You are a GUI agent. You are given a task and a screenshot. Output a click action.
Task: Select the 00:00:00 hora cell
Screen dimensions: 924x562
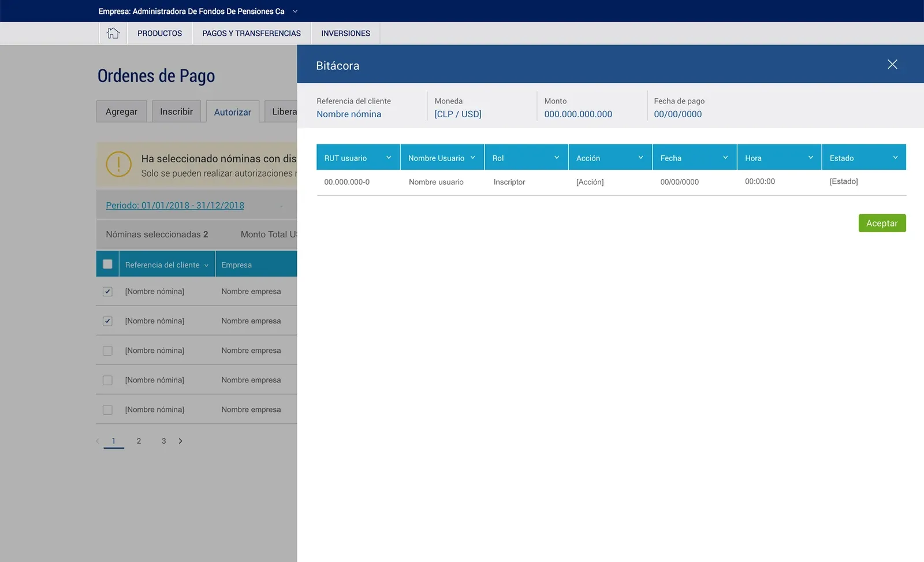(760, 181)
